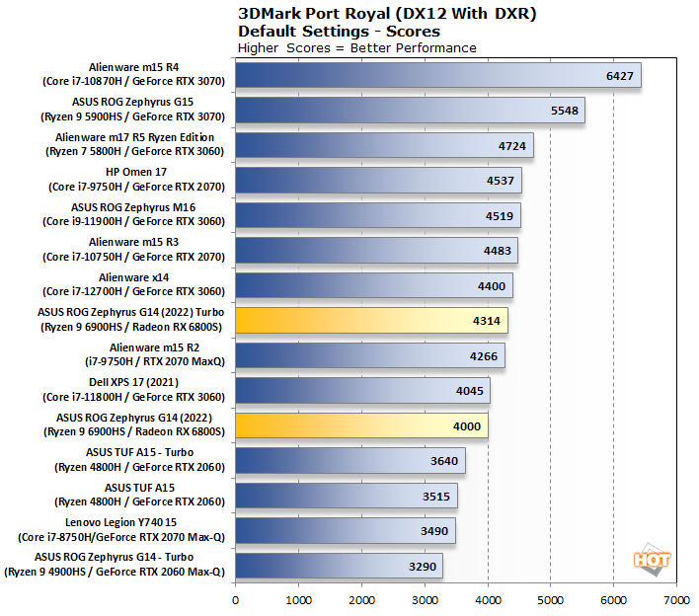Click the 5000 axis label
The image size is (699, 616).
[551, 600]
